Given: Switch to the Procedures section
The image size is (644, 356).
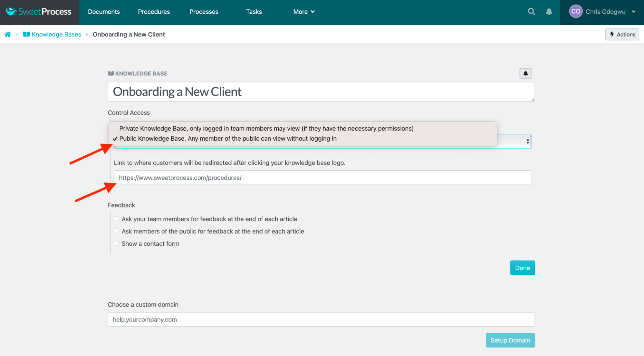Looking at the screenshot, I should point(154,12).
